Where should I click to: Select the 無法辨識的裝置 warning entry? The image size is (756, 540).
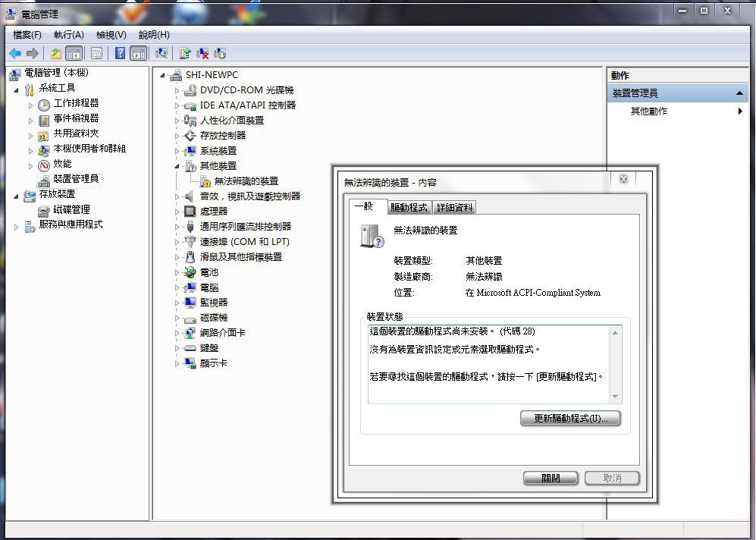[x=246, y=181]
